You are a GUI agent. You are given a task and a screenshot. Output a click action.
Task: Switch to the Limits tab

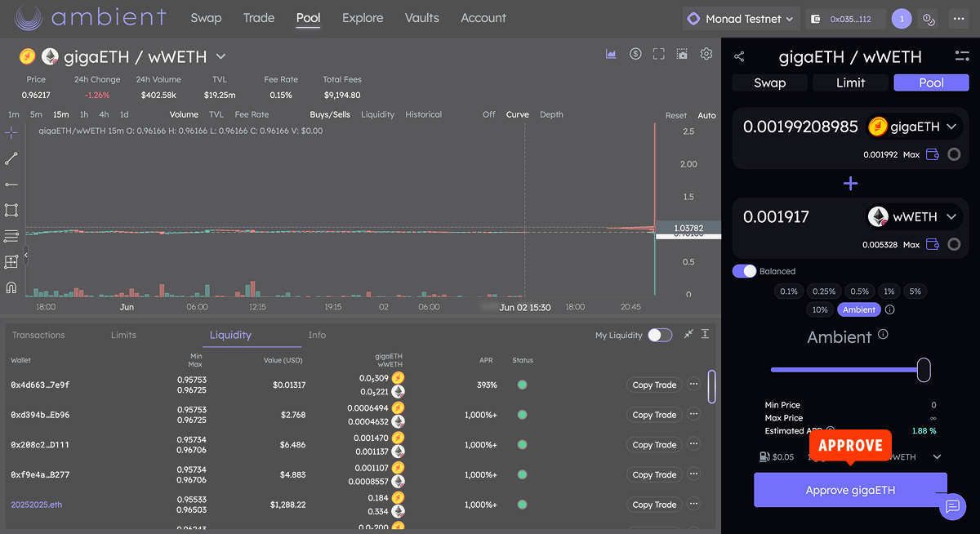(x=123, y=335)
